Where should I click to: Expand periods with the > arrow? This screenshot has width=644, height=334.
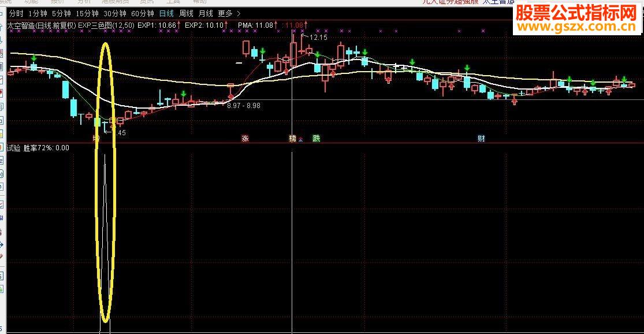pos(239,13)
